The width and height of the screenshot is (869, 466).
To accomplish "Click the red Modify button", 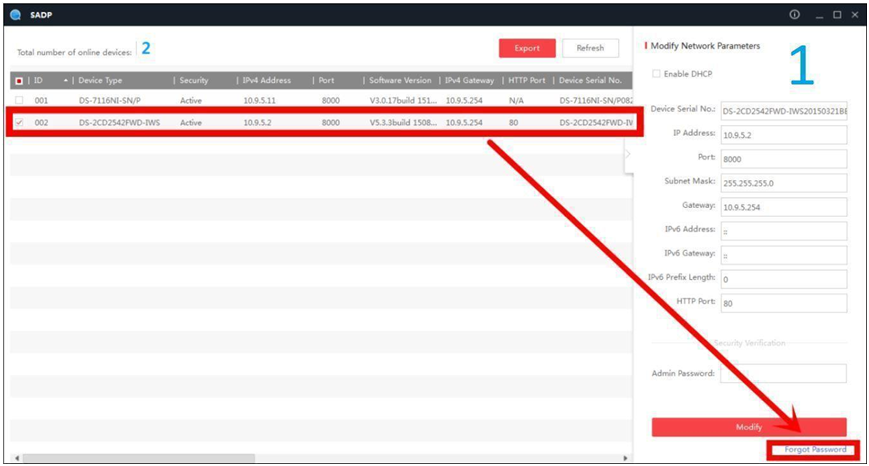I will coord(749,427).
